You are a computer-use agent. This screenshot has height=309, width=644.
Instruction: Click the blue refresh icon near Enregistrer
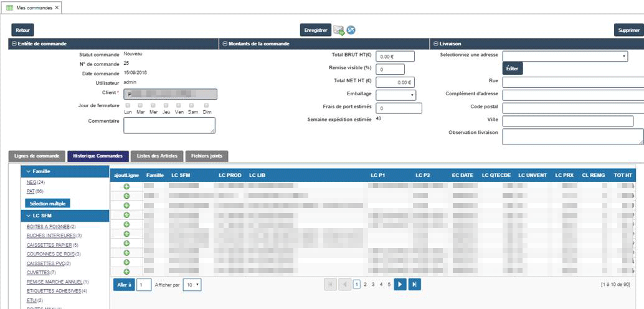[x=351, y=30]
